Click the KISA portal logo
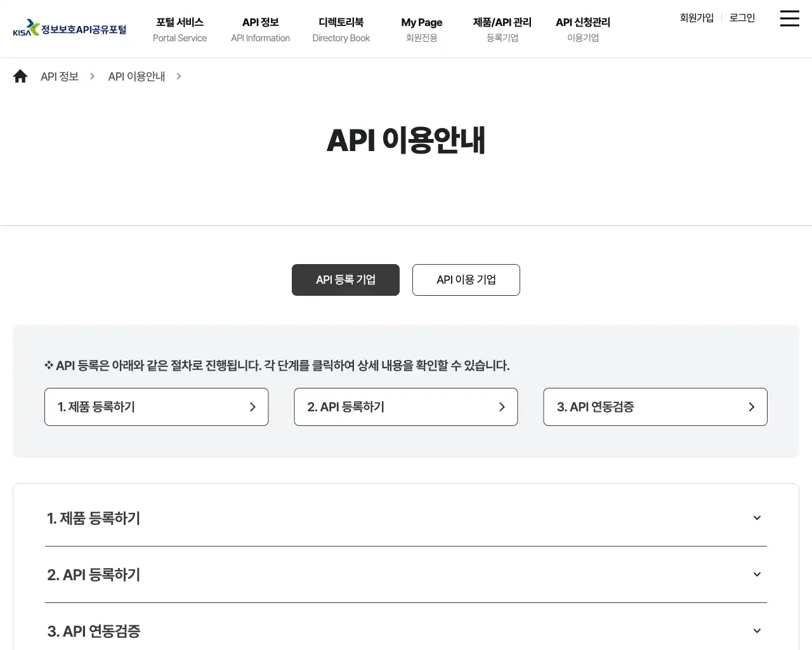812x650 pixels. click(x=70, y=28)
